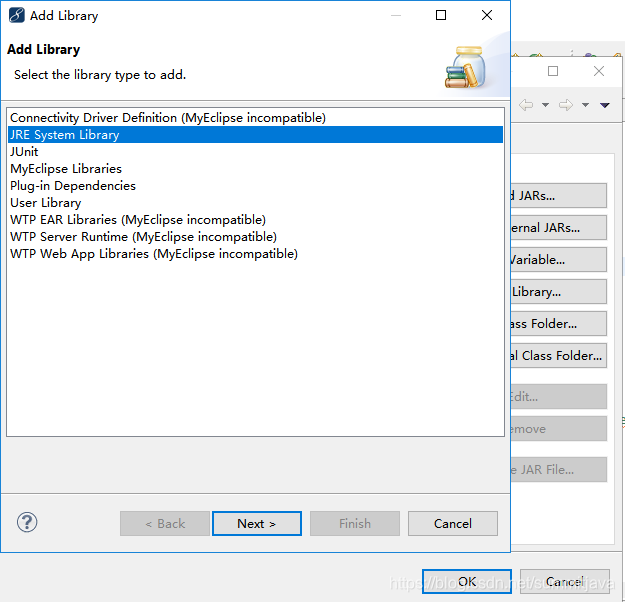The image size is (625, 602).
Task: Choose WTP EAR Libraries entry
Action: coord(255,220)
